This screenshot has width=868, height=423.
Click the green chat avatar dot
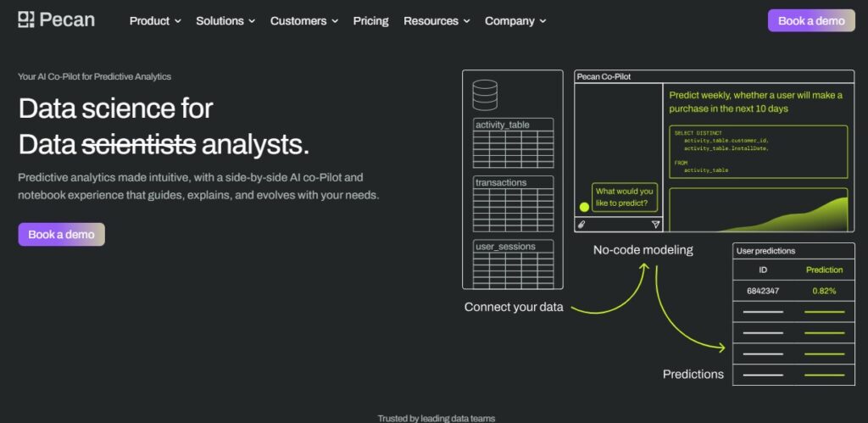tap(584, 207)
